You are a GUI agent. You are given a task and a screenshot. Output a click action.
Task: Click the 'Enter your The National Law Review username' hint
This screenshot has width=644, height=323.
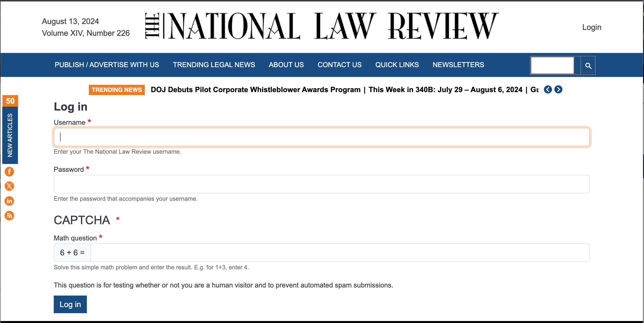(x=117, y=152)
